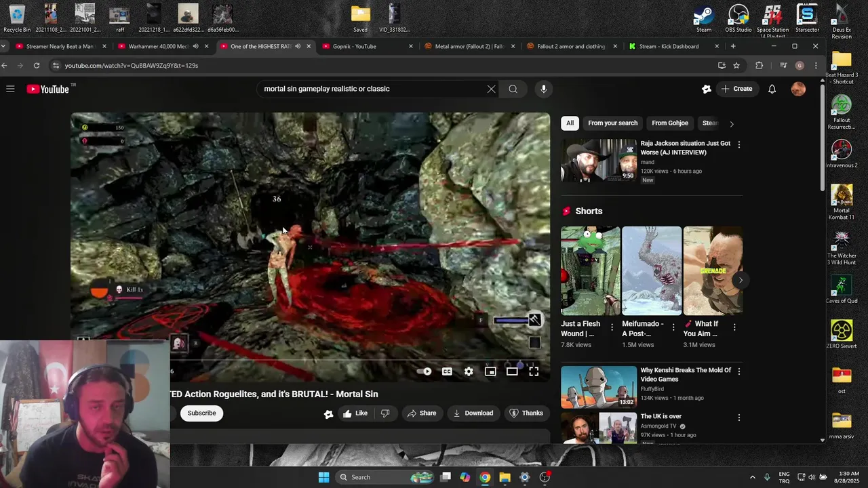Open options for Kenshi Breaks The Mold video
868x488 pixels.
738,371
